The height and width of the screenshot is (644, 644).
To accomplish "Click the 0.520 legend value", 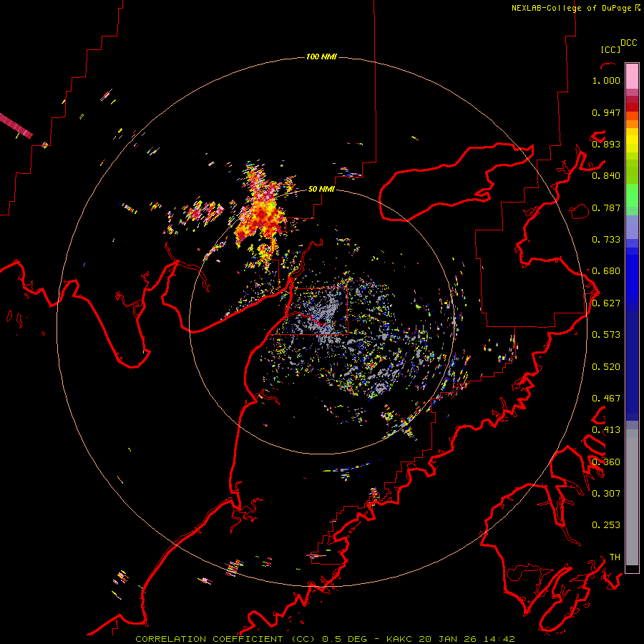I will click(606, 367).
